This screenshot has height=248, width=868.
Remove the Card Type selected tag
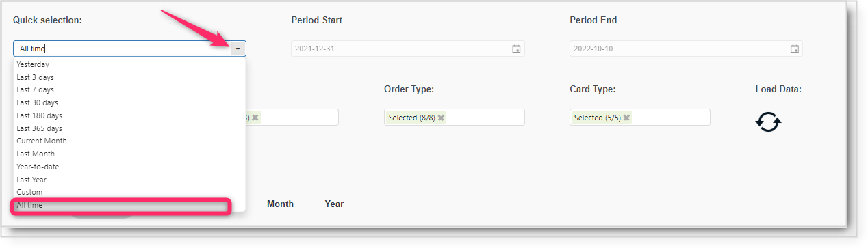tap(626, 118)
